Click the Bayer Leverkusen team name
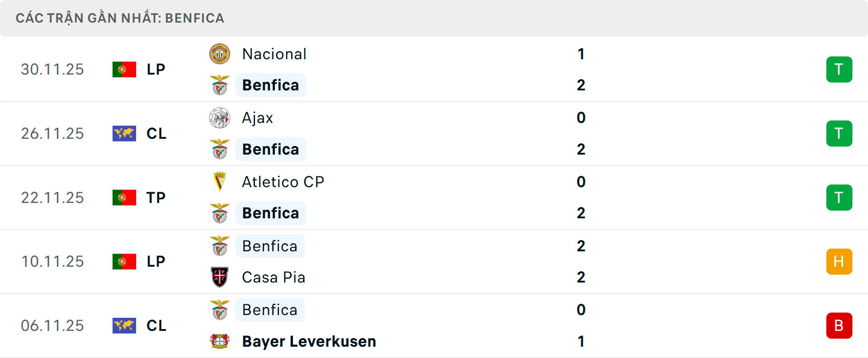Viewport: 868px width, 358px height. (309, 341)
